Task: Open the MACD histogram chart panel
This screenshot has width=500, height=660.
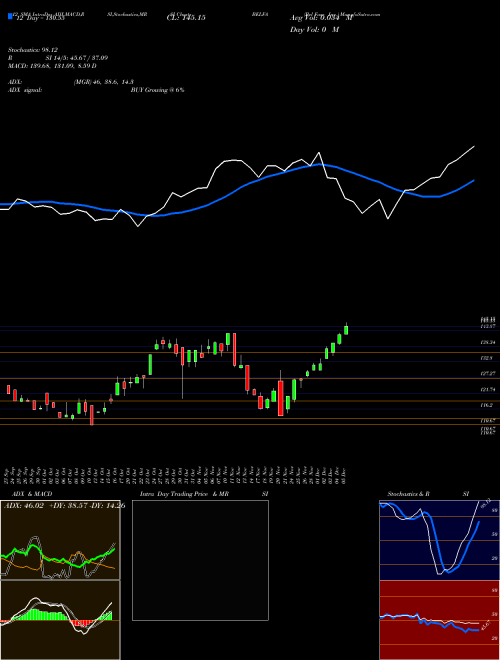Action: [x=60, y=620]
